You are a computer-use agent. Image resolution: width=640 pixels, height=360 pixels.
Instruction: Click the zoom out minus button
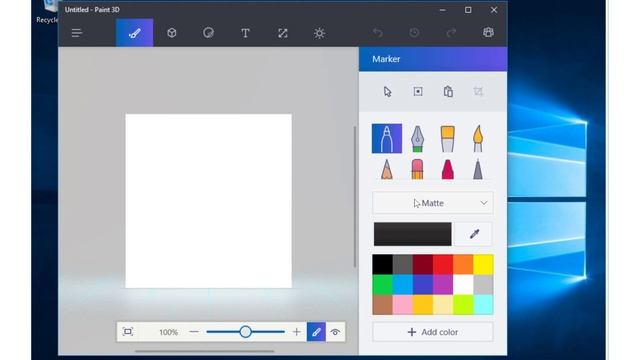tap(194, 332)
